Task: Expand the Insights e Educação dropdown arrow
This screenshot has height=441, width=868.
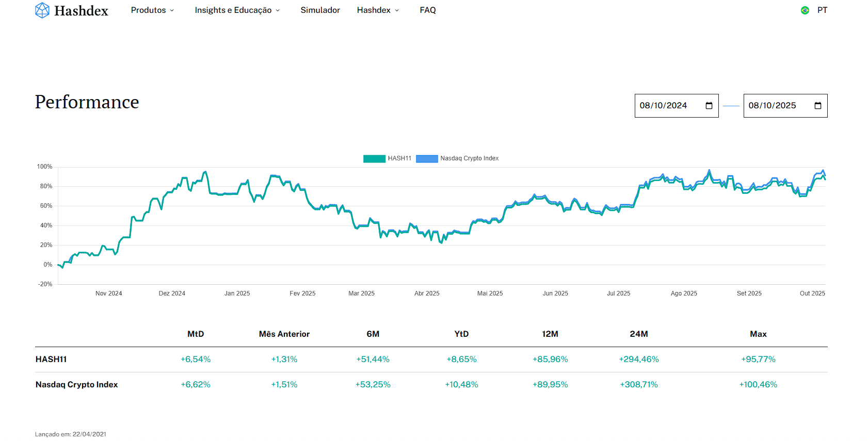Action: (x=278, y=11)
